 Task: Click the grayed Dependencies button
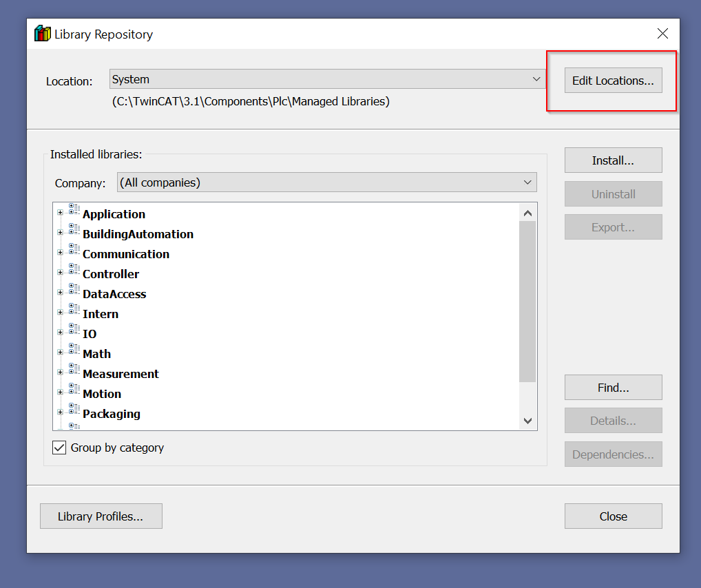(613, 454)
